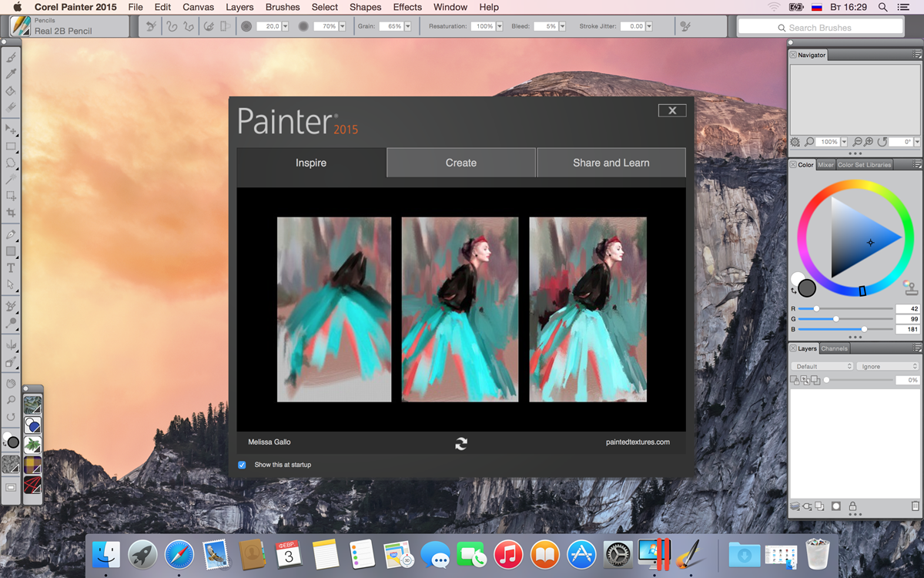Screen dimensions: 924x578
Task: Open the Weave selector in the media bar
Action: (x=32, y=465)
